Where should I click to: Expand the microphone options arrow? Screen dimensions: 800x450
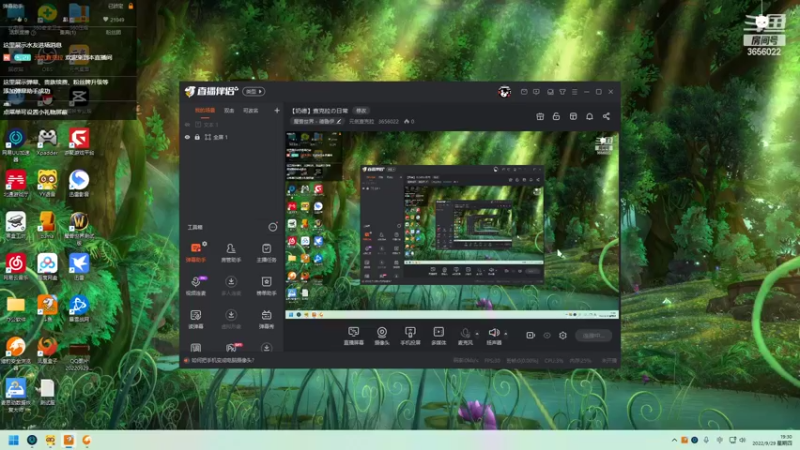(x=477, y=334)
